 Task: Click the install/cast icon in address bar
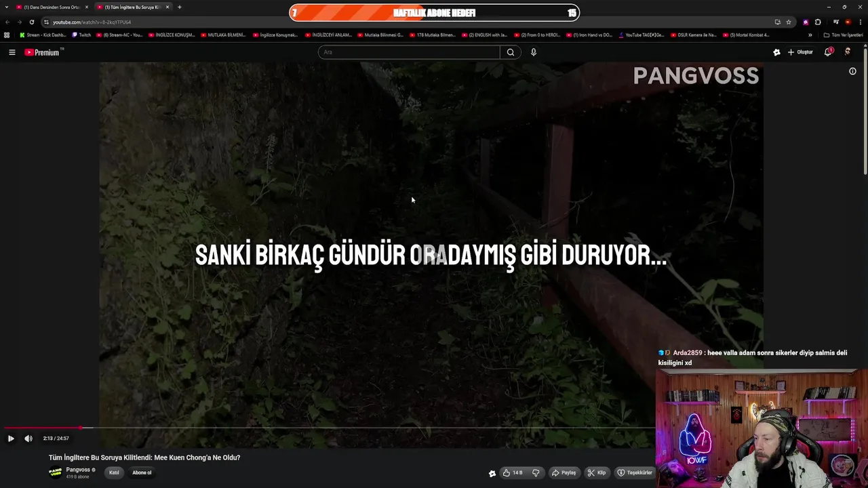(777, 22)
